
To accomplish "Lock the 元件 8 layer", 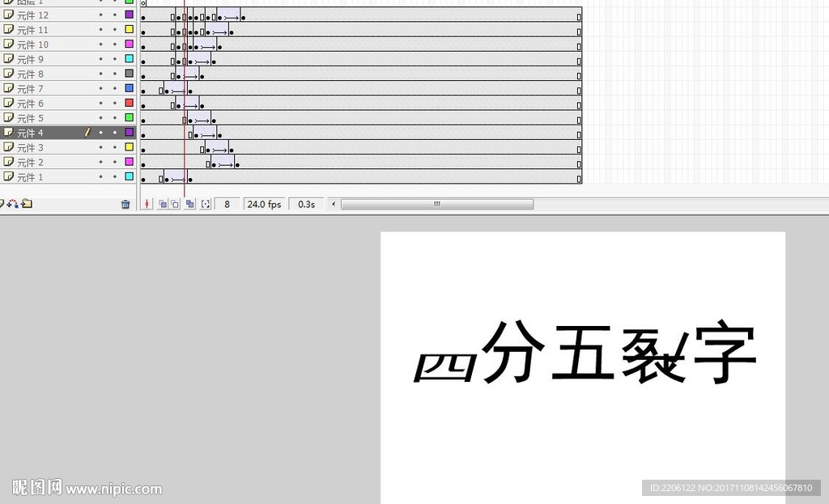I will (x=115, y=74).
